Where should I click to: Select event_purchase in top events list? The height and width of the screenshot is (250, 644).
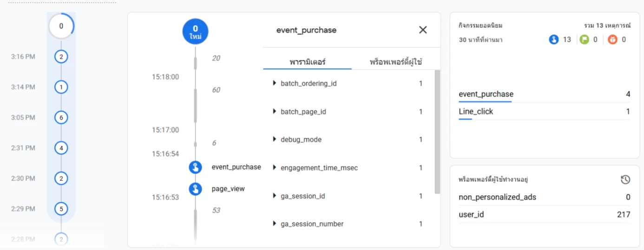(486, 94)
